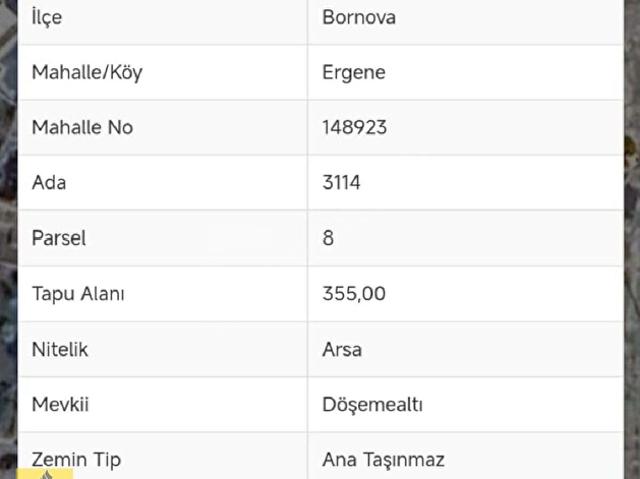Select the Nitelik label cell
Screen dimensions: 640x479
tap(60, 349)
